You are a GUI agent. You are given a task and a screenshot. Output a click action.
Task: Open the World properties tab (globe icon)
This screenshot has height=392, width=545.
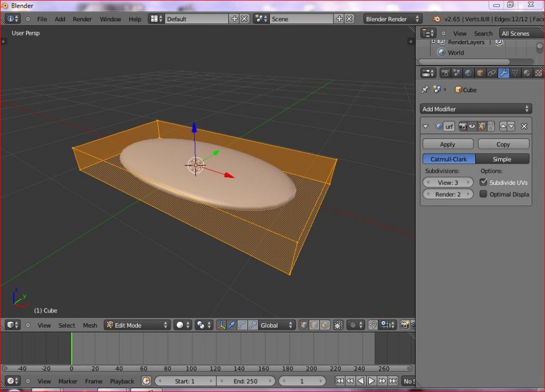point(468,73)
